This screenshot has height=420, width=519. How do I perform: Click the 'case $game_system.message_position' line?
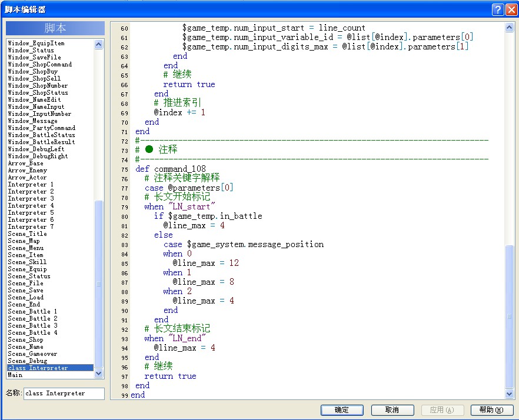point(244,244)
